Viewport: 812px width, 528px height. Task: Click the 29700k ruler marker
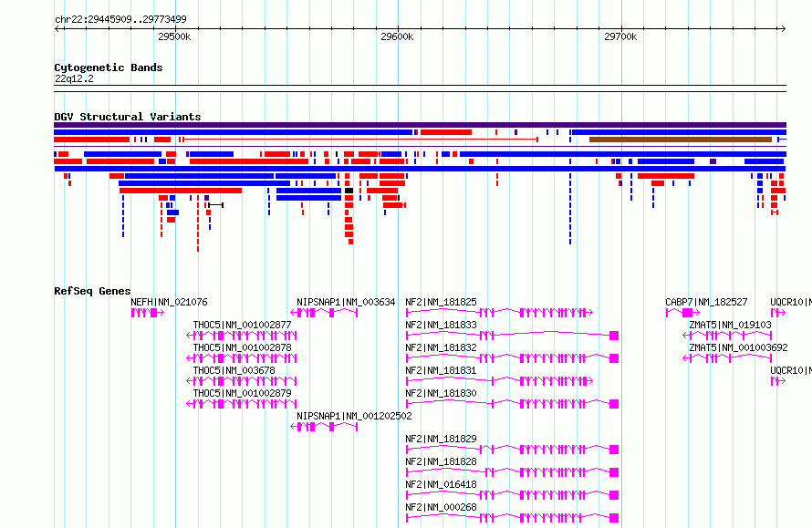[620, 36]
